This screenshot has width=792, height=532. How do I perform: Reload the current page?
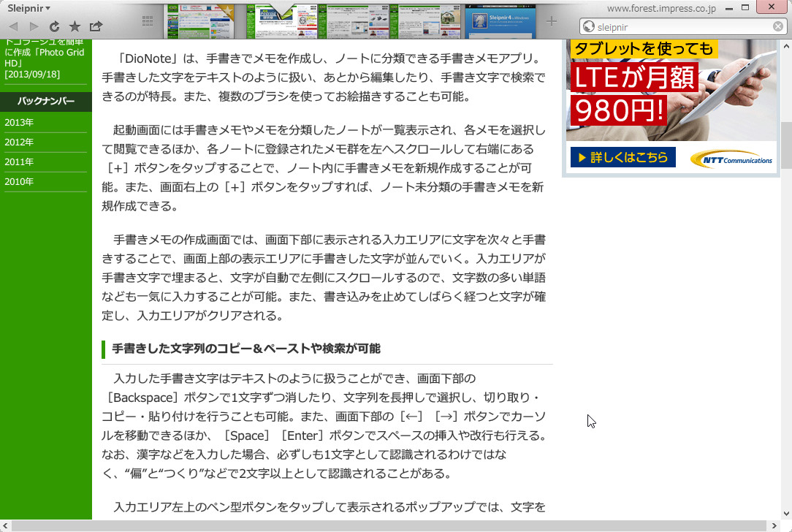pyautogui.click(x=53, y=26)
